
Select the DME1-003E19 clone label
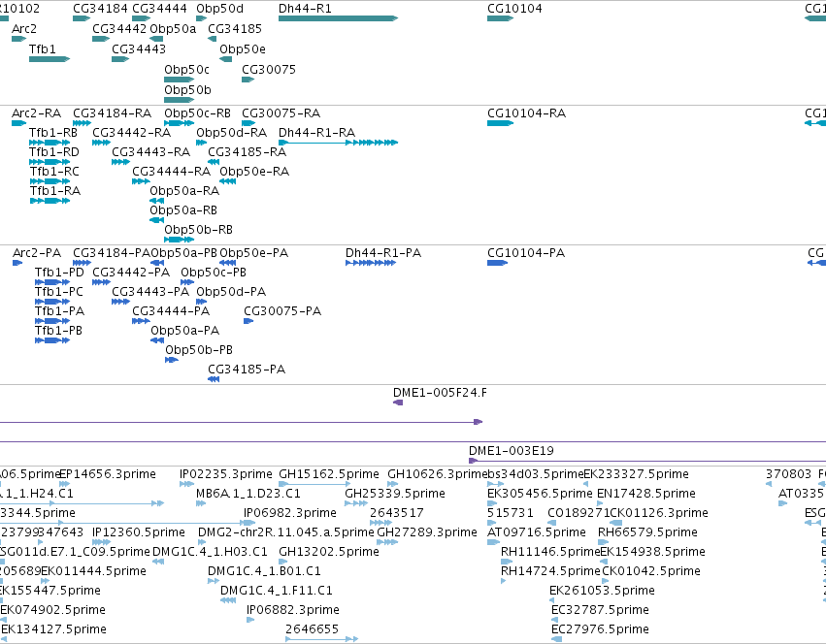click(x=511, y=451)
